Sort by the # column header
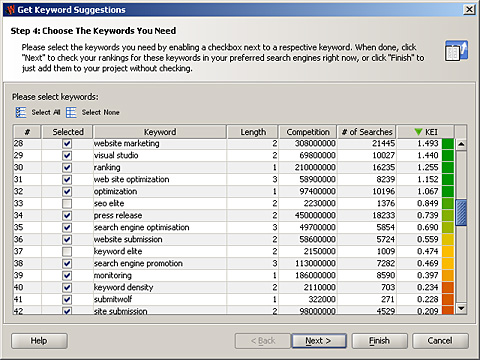The width and height of the screenshot is (480, 360). point(27,132)
